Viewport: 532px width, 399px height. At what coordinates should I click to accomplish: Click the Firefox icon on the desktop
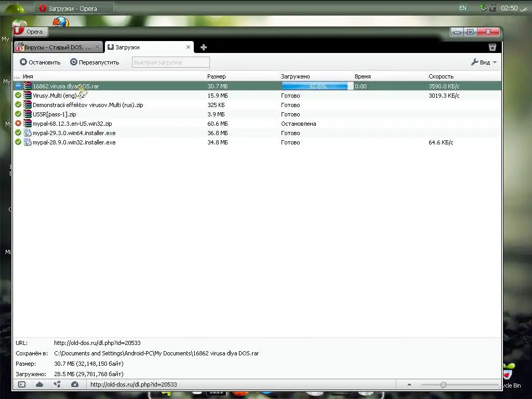coord(61,22)
